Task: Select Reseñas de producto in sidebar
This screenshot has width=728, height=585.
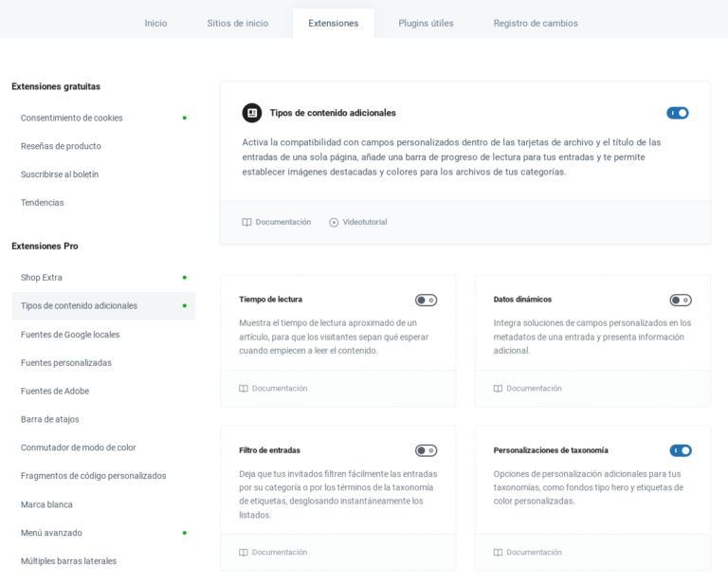Action: pyautogui.click(x=103, y=146)
